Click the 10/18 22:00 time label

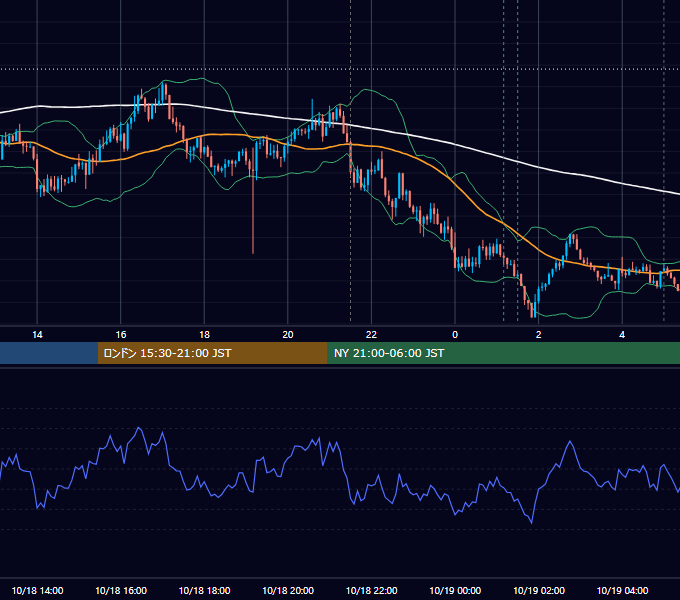371,590
